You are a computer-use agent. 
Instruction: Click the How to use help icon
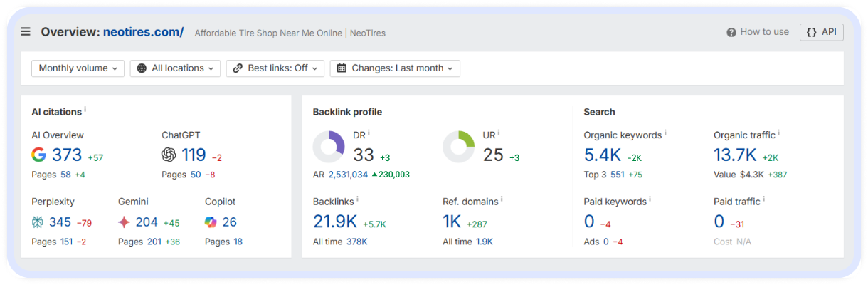pyautogui.click(x=731, y=32)
